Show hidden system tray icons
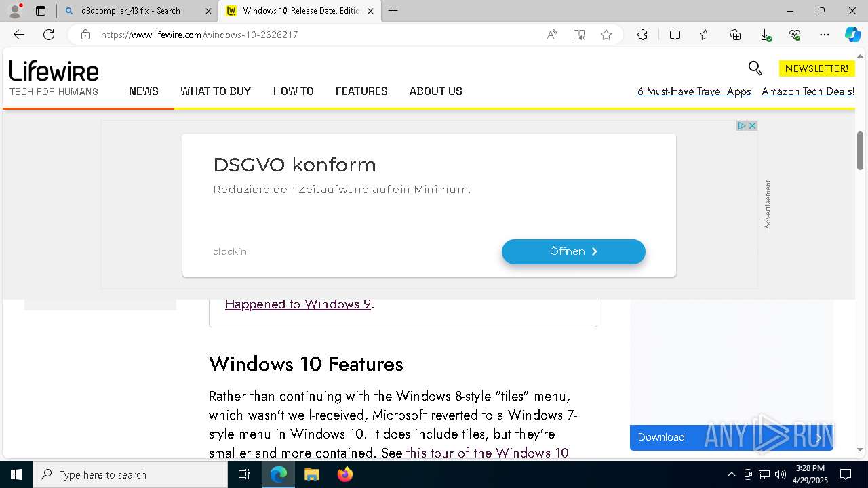The image size is (868, 488). point(731,474)
